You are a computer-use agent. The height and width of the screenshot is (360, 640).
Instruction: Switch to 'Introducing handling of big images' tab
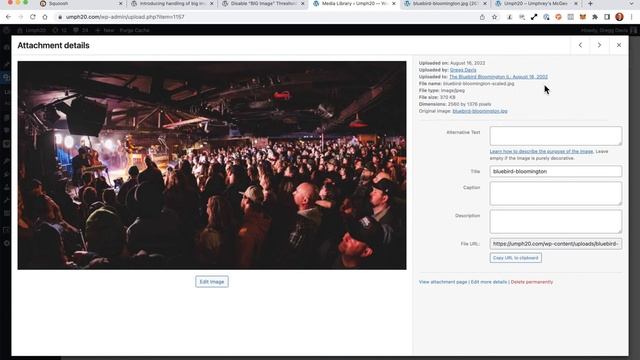[171, 4]
